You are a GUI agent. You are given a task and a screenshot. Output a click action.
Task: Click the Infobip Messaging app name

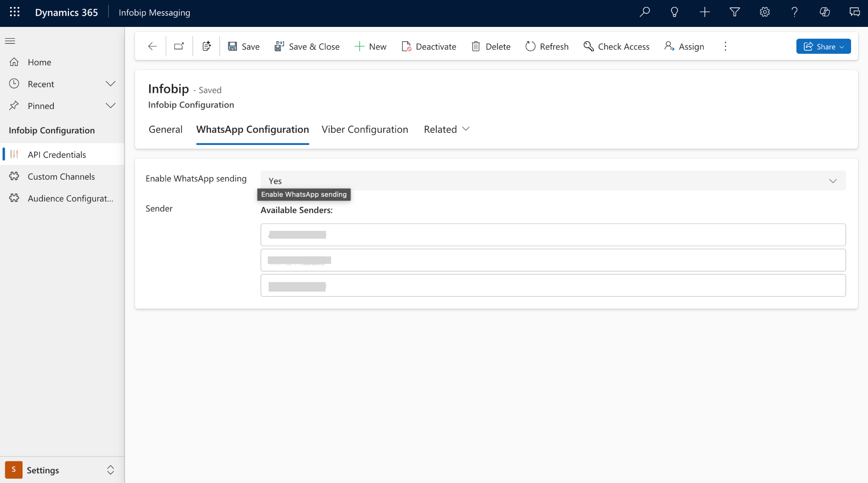pos(155,13)
